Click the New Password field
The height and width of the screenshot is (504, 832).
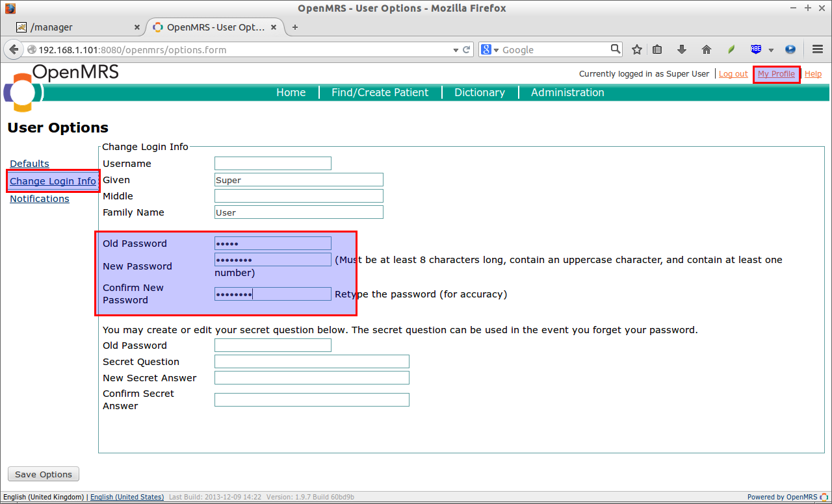click(273, 260)
